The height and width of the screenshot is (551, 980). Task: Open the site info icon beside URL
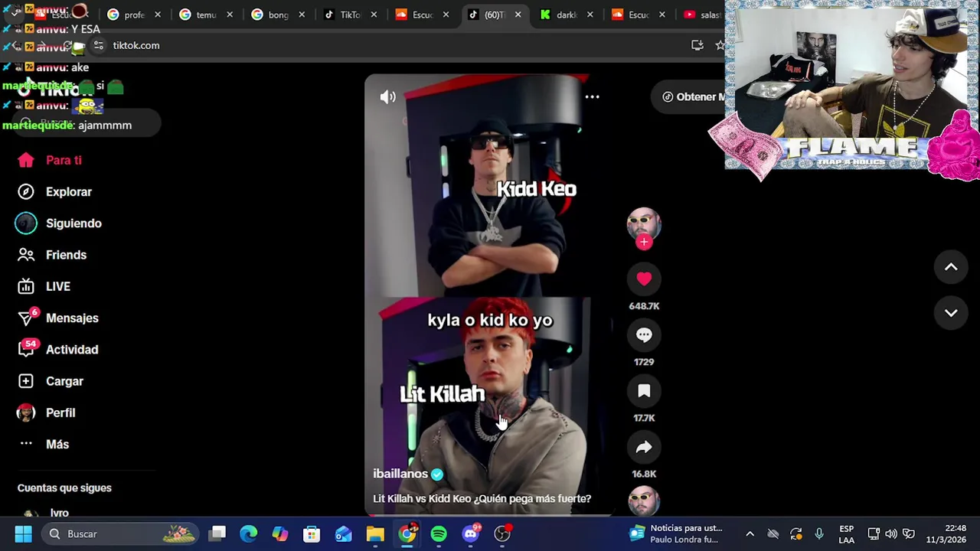coord(98,45)
